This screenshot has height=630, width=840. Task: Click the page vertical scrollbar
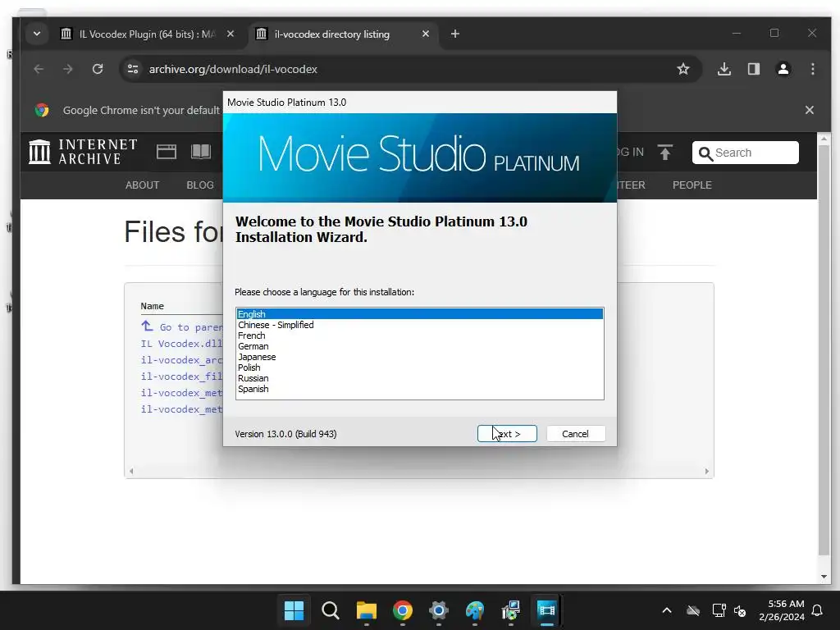point(824,349)
